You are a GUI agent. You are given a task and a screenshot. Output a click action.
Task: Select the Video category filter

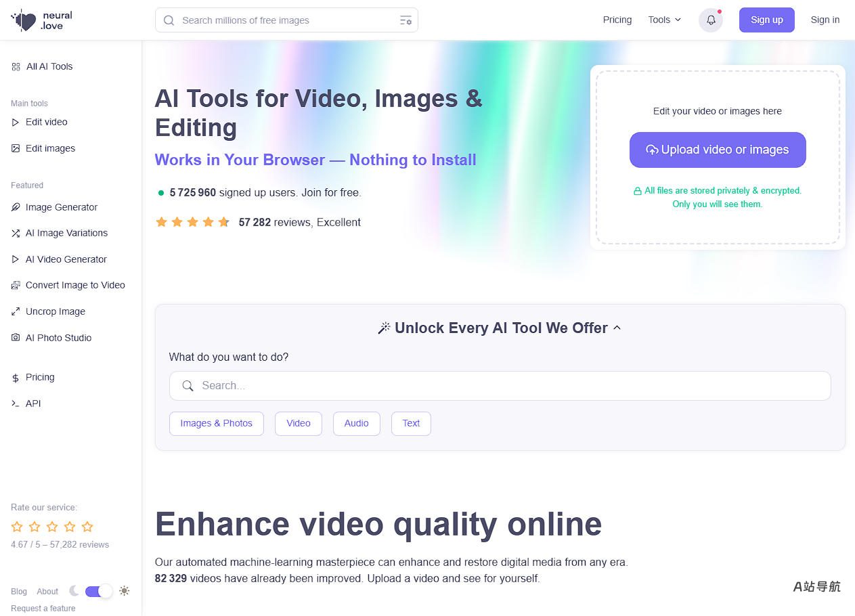click(x=299, y=424)
